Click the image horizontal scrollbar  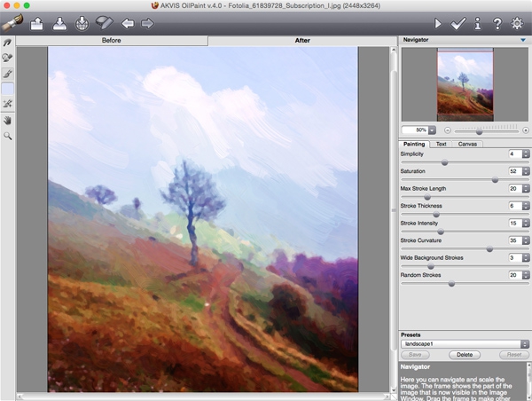tap(203, 397)
